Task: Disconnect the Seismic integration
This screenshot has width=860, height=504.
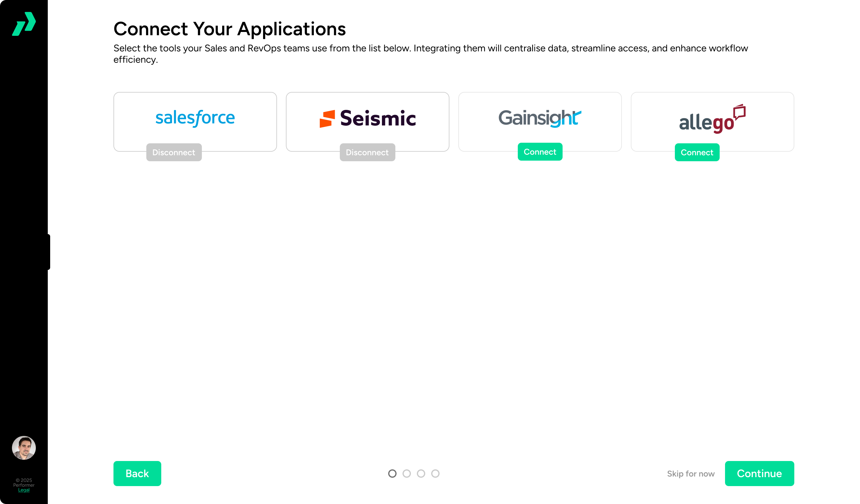Action: (x=367, y=152)
